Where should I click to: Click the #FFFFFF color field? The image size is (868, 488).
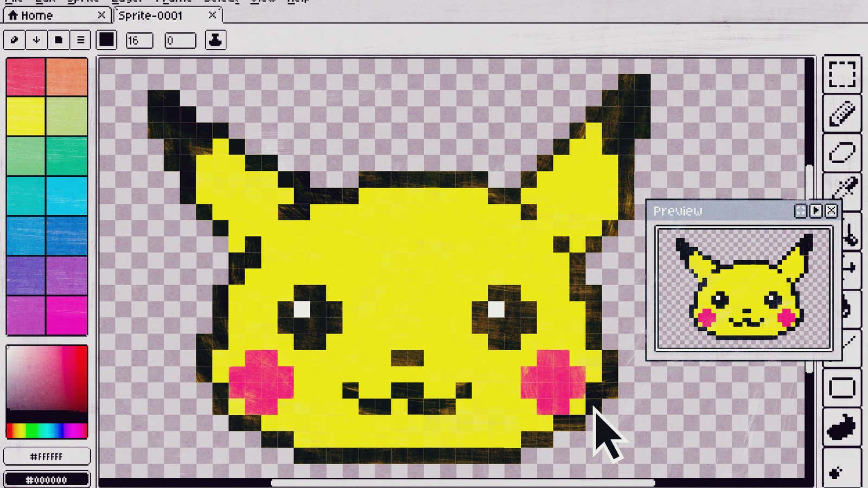(47, 457)
